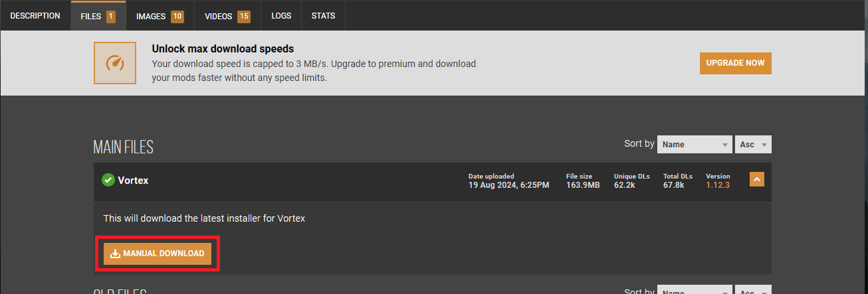Click the Files tab count badge
Image resolution: width=868 pixels, height=294 pixels.
(x=110, y=16)
